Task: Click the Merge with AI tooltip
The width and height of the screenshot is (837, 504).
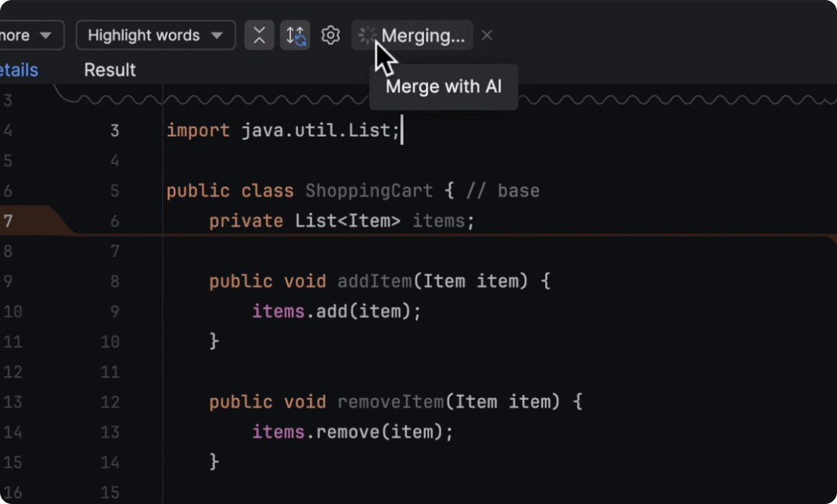Action: click(443, 87)
